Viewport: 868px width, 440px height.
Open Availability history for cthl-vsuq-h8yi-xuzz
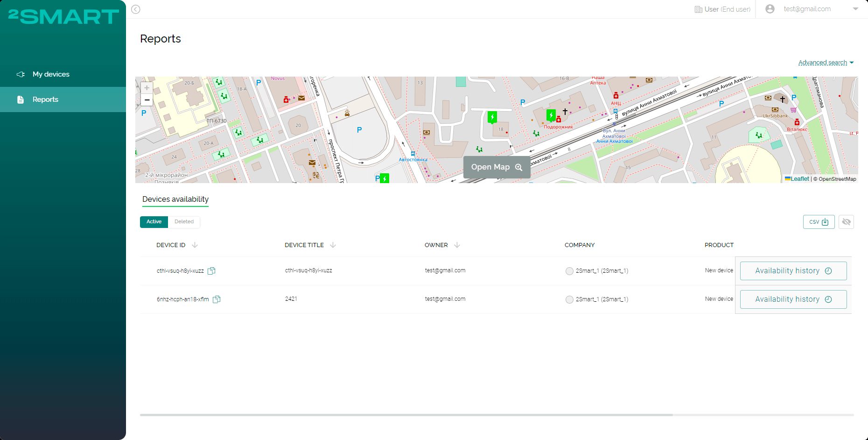point(793,271)
